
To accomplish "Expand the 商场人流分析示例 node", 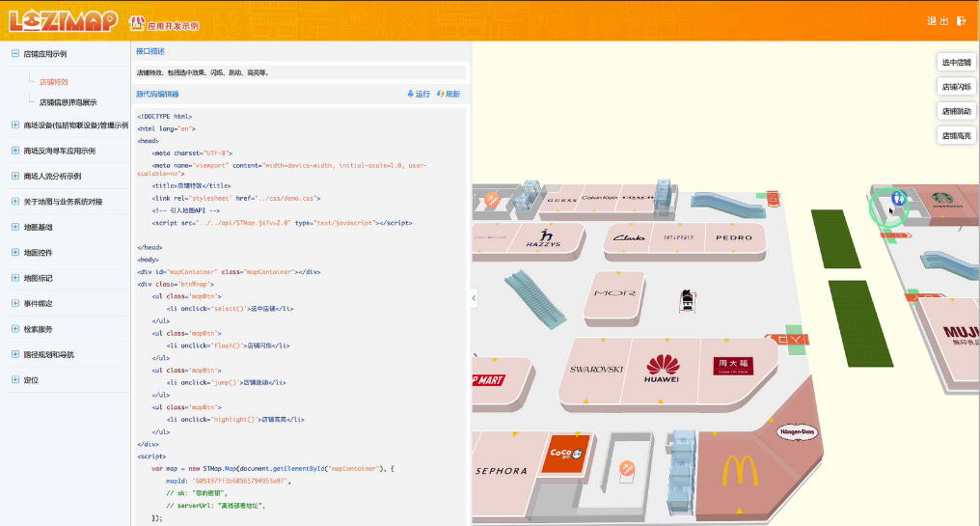I will tap(15, 176).
